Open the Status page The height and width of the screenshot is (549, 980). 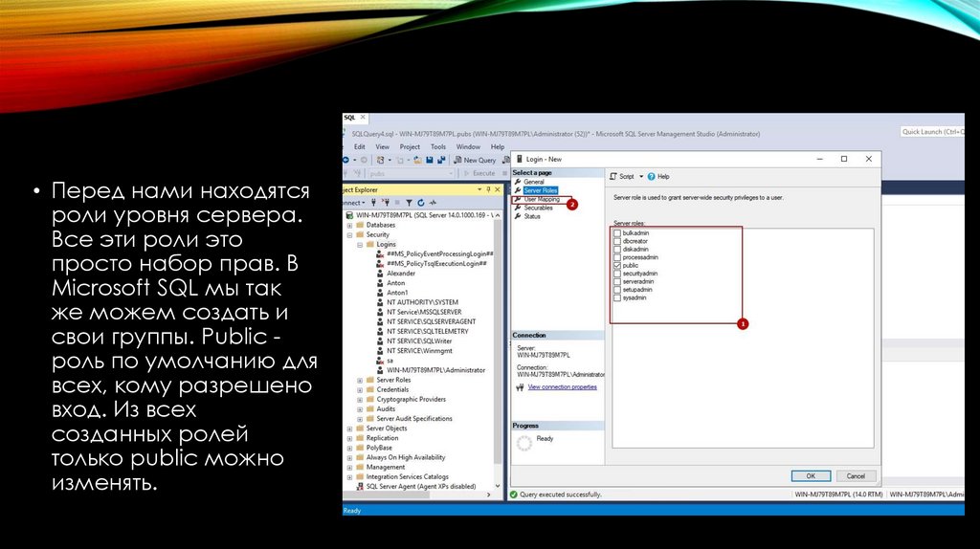click(532, 217)
